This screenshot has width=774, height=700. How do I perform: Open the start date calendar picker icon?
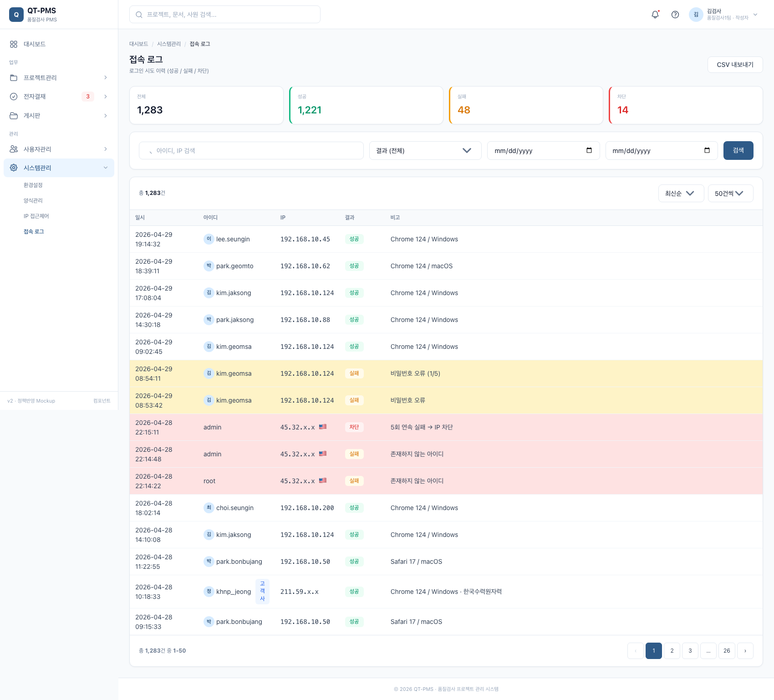point(589,150)
